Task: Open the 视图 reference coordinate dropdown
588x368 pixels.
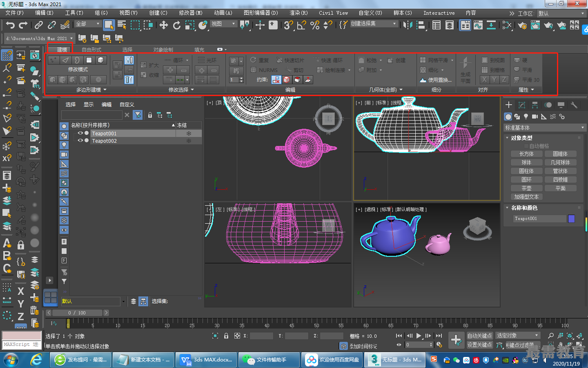Action: point(223,24)
